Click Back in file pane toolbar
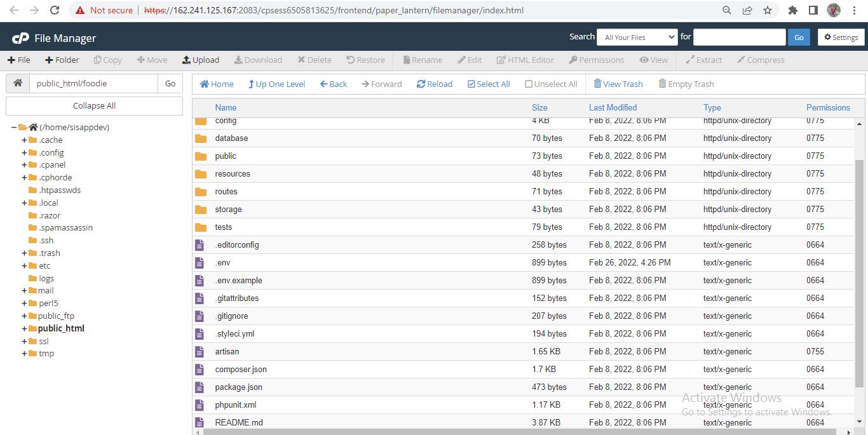The height and width of the screenshot is (435, 868). 334,84
